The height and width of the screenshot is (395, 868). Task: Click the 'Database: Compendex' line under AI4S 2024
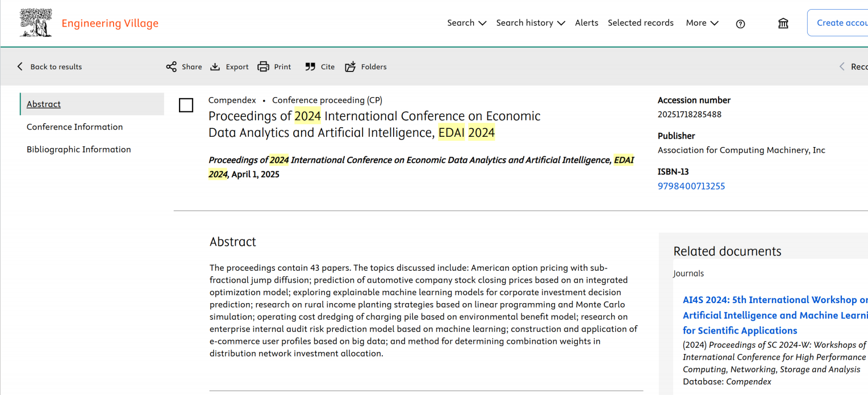727,382
